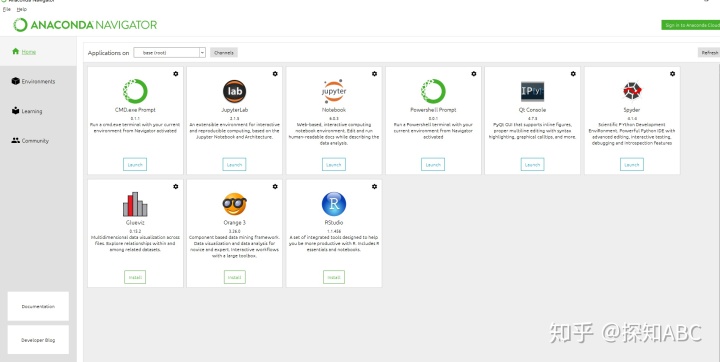Install RStudio
Screen dimensions: 720x362
pyautogui.click(x=334, y=277)
